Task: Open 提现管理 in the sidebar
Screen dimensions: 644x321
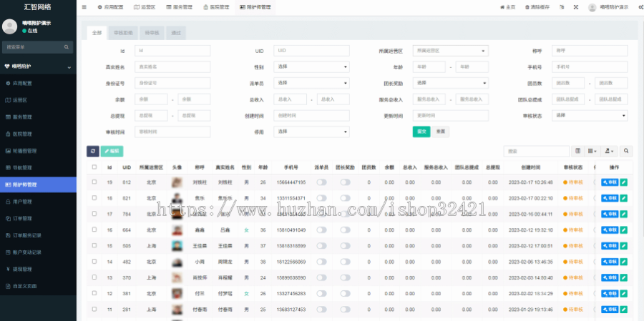Action: point(38,269)
